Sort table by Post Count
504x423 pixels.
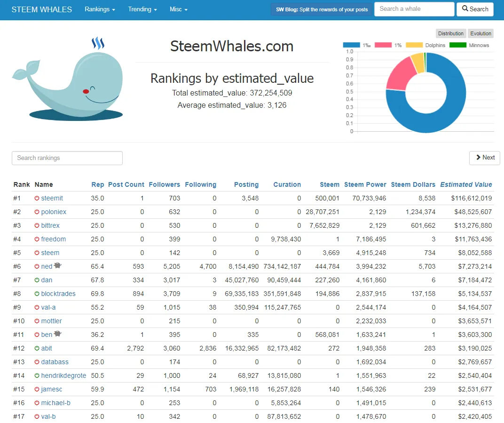point(126,184)
